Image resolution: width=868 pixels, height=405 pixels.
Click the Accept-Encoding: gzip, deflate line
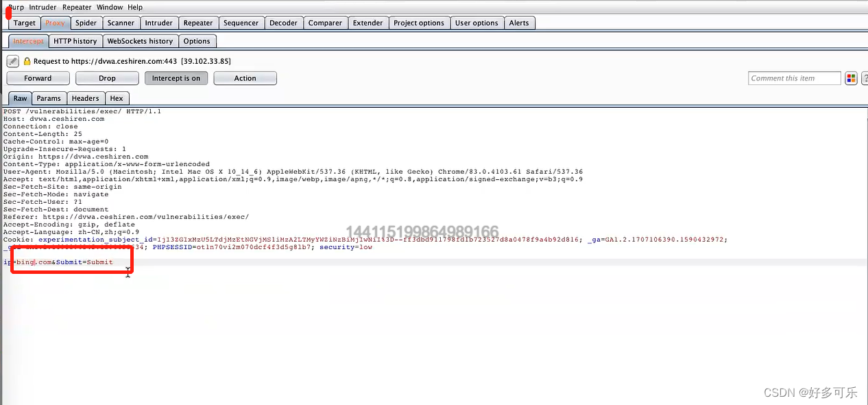tap(69, 224)
